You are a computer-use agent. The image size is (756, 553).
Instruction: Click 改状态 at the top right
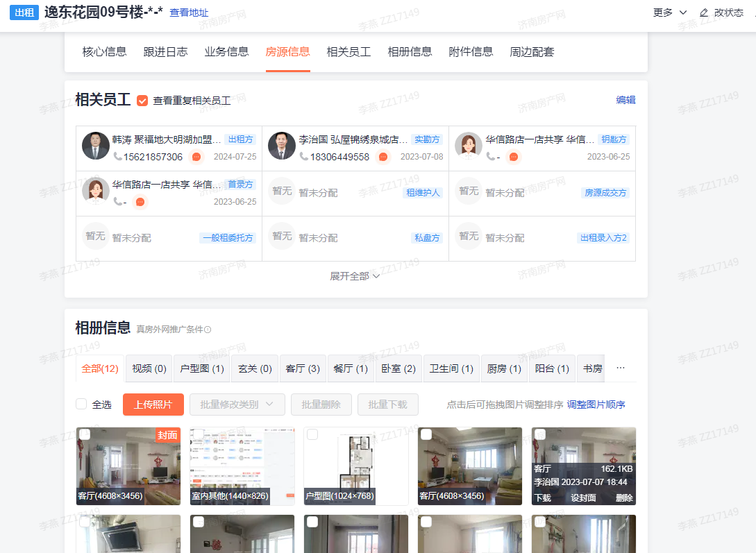[729, 12]
